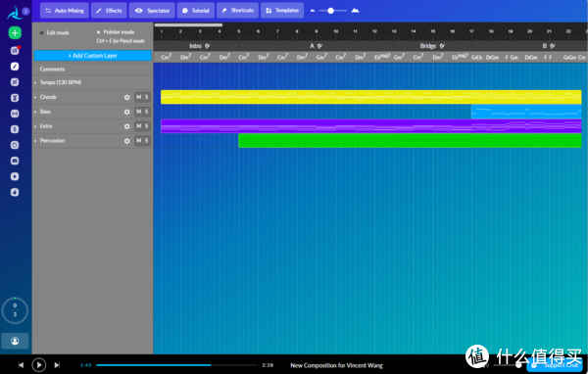
Task: Skip to previous with back button
Action: [x=21, y=365]
